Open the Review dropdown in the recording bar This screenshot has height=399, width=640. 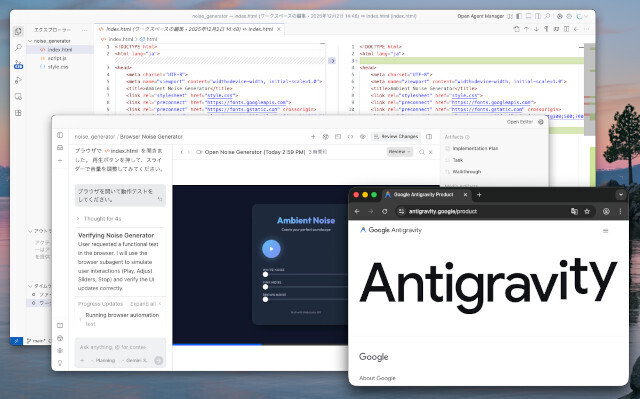400,152
